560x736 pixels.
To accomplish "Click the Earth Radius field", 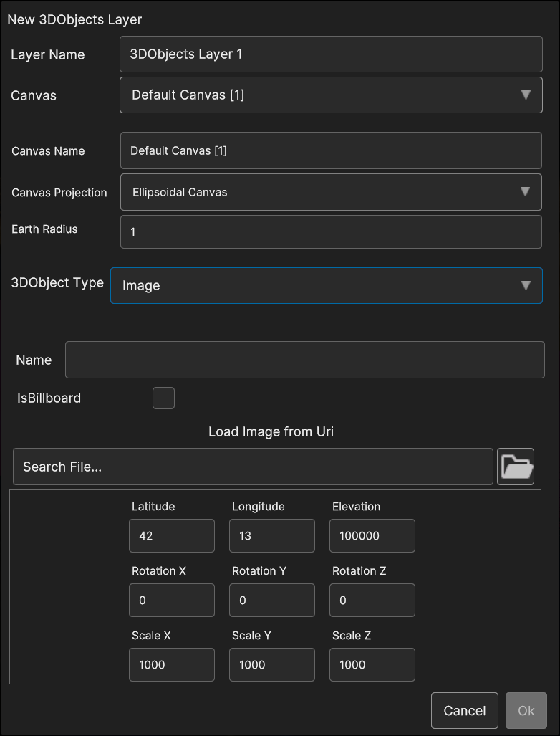I will click(331, 231).
